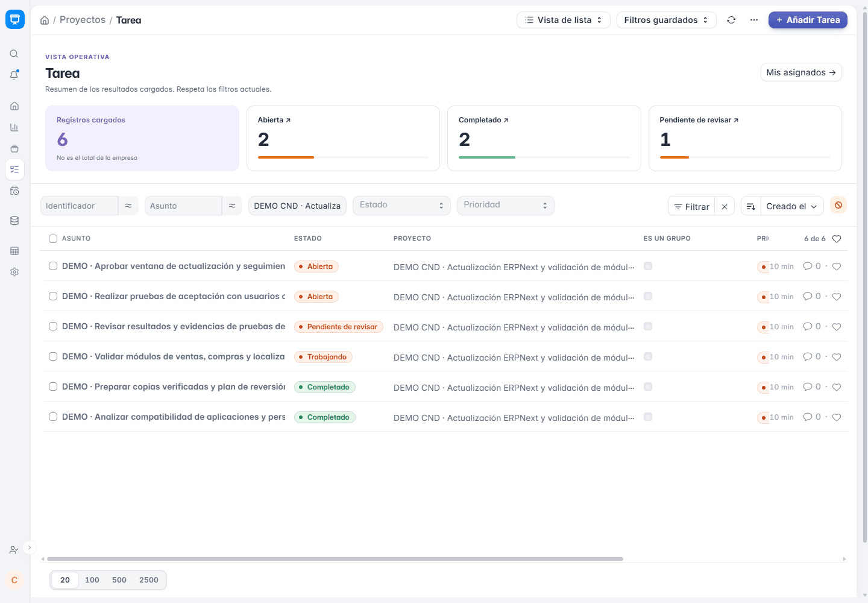Open the Prioridad filter dropdown
Screen dimensions: 868x603
(506, 206)
